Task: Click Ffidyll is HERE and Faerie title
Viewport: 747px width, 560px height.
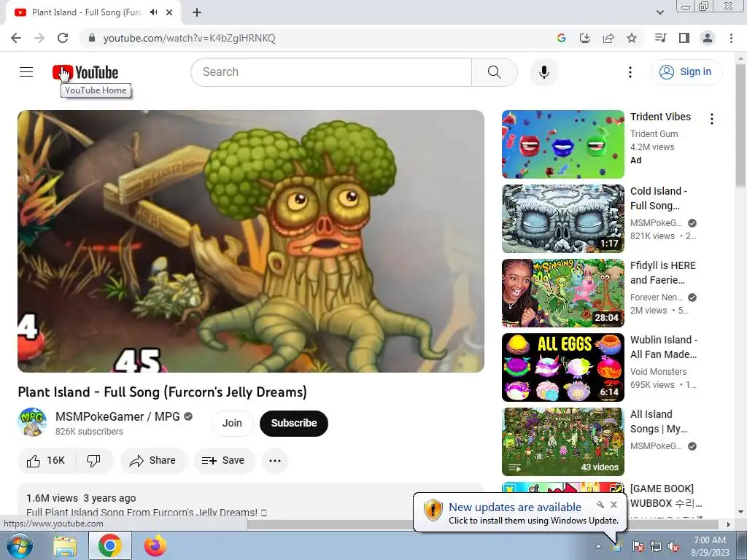Action: tap(662, 273)
